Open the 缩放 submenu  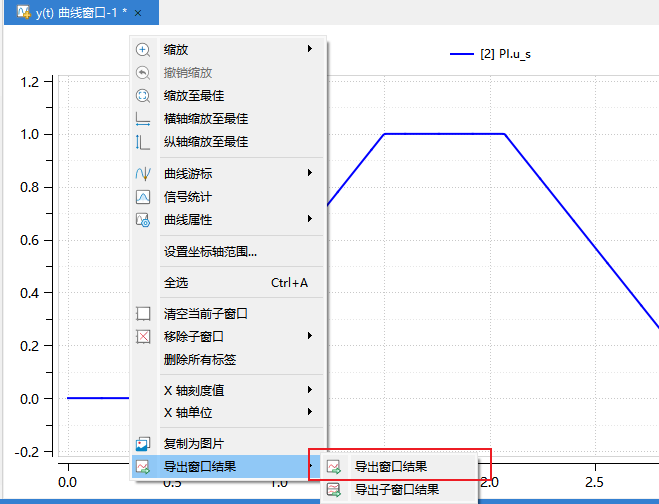(229, 50)
